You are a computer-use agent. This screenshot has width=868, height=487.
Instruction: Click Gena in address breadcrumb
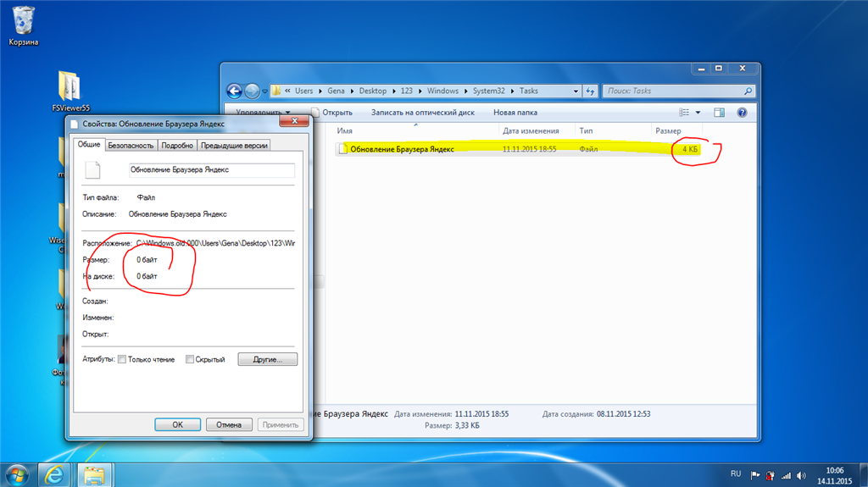[x=336, y=91]
